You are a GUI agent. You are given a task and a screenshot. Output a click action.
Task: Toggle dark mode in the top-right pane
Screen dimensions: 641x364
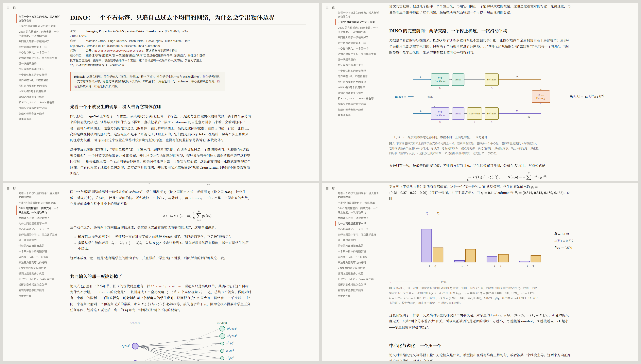[333, 8]
